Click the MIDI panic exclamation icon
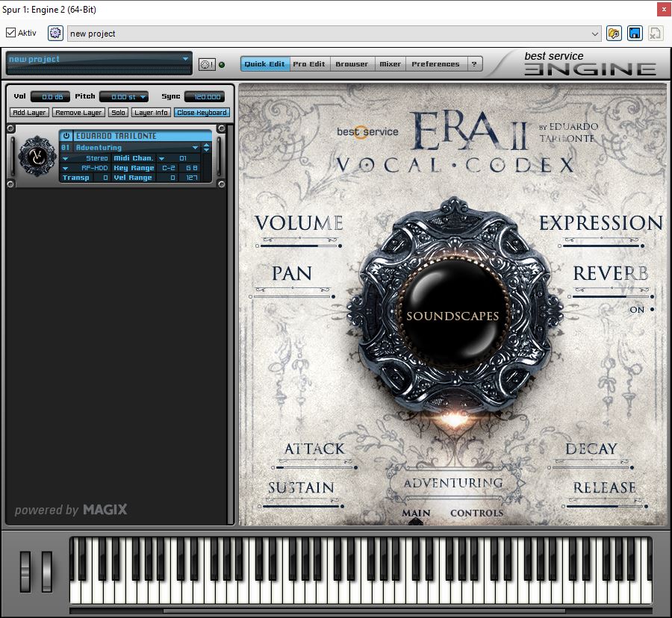Image resolution: width=672 pixels, height=618 pixels. (x=207, y=65)
